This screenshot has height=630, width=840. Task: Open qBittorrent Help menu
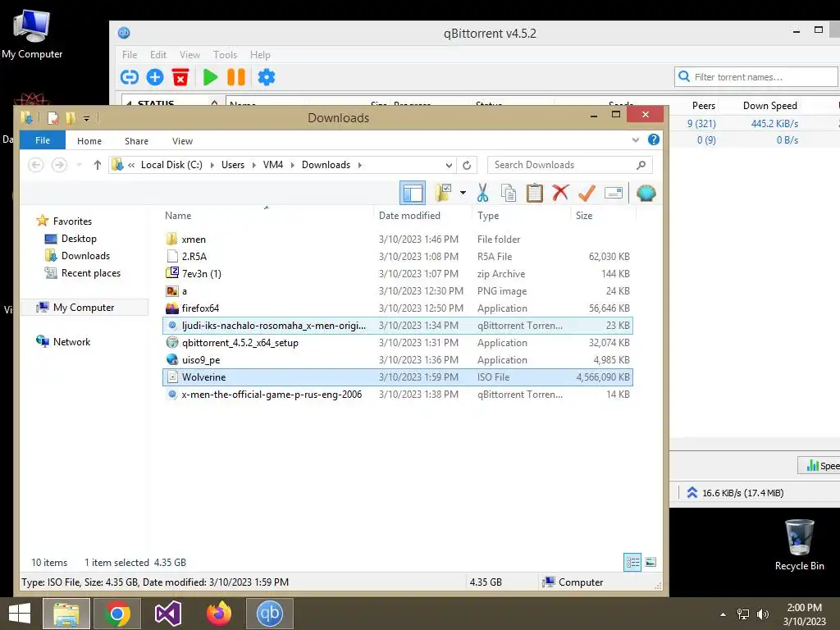pos(260,55)
